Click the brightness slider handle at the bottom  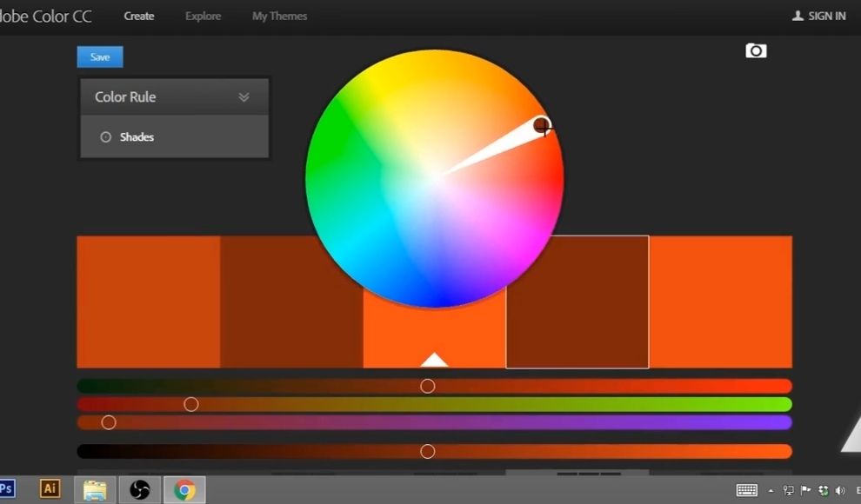(427, 451)
